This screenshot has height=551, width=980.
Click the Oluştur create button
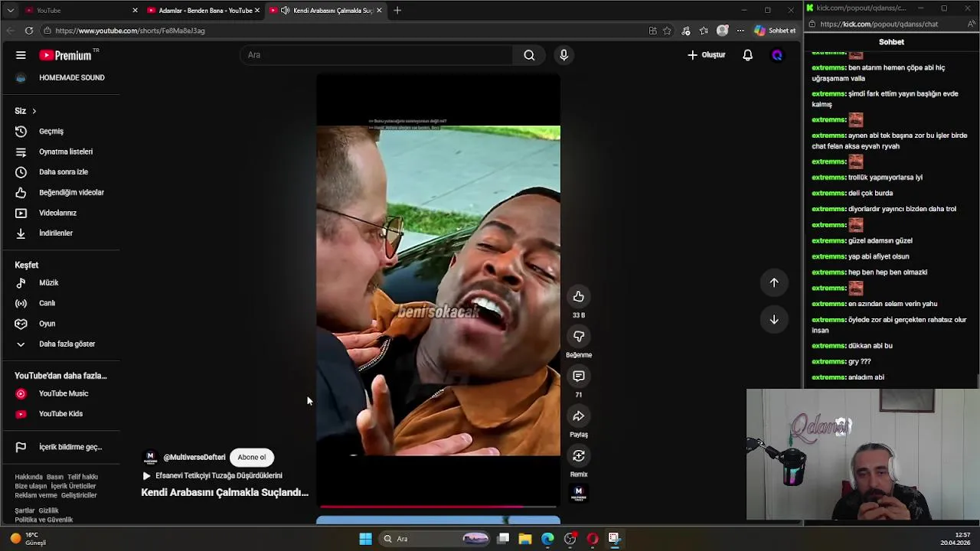(x=706, y=55)
